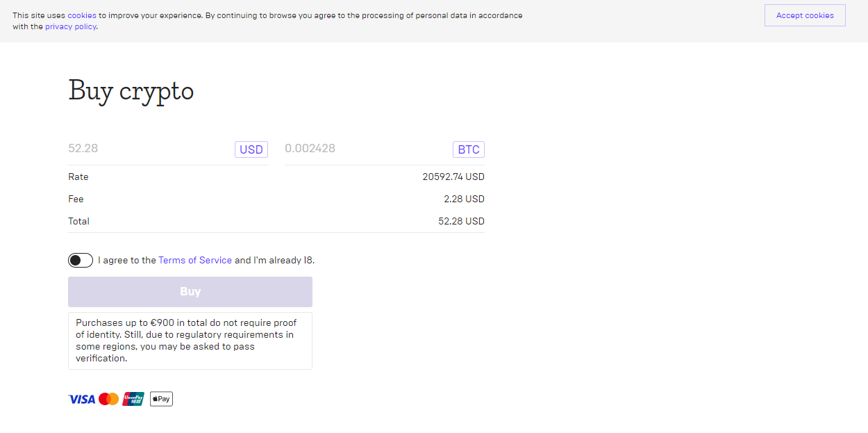Open the BTC cryptocurrency selector
This screenshot has width=868, height=433.
pos(469,149)
